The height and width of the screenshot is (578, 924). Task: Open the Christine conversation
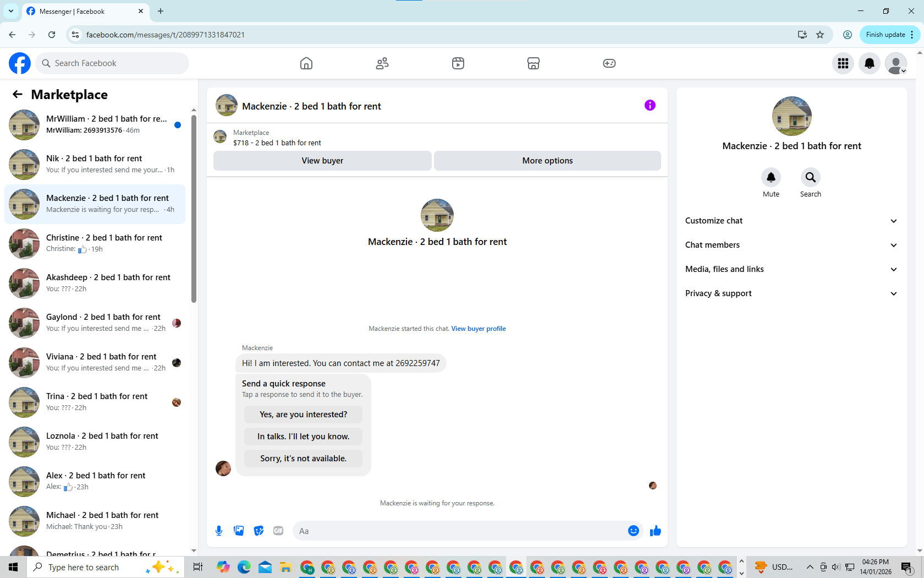point(95,244)
